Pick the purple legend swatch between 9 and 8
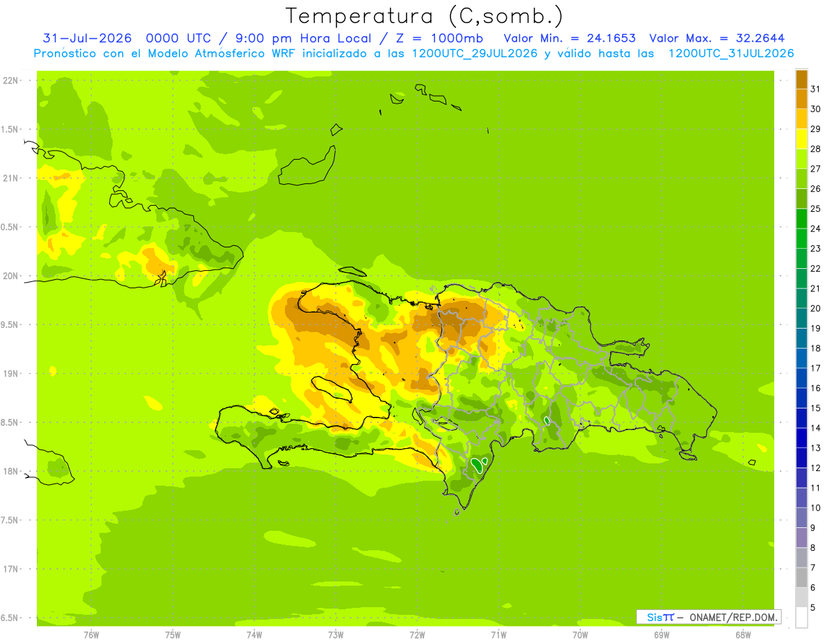Screen dimensions: 834x644 click(x=801, y=538)
